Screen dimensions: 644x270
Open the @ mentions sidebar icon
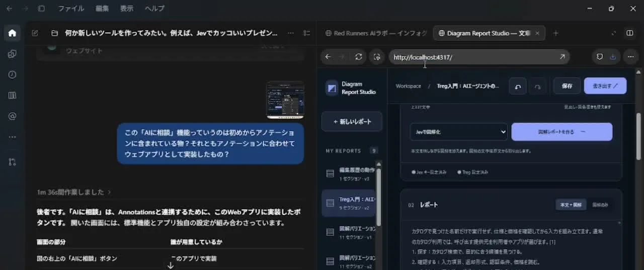[x=12, y=116]
